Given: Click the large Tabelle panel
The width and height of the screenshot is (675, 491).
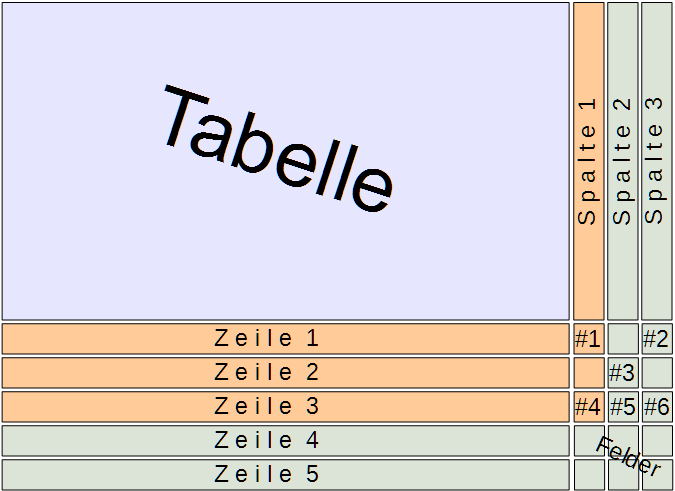Looking at the screenshot, I should pyautogui.click(x=285, y=161).
